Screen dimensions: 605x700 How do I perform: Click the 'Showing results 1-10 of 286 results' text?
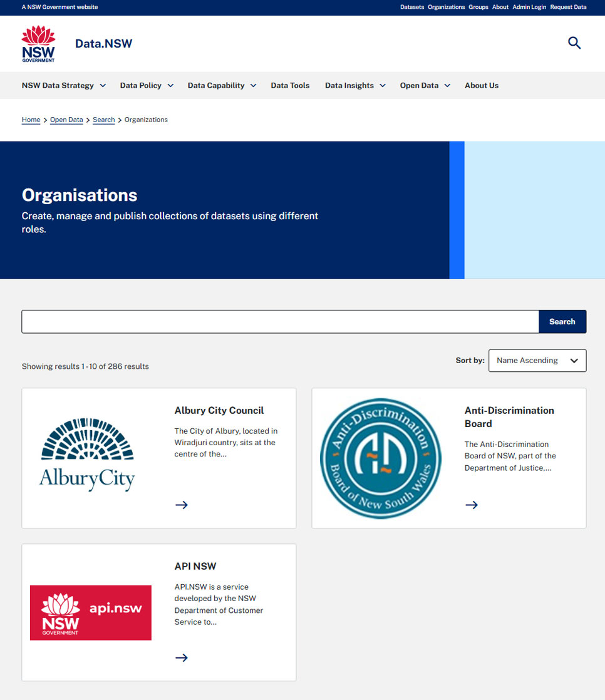(85, 366)
